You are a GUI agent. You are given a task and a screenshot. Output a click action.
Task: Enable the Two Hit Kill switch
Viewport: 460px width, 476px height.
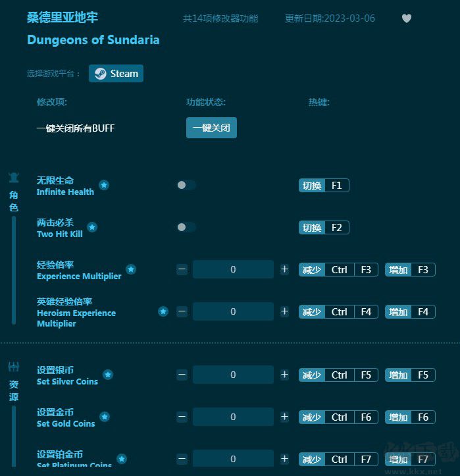click(186, 227)
